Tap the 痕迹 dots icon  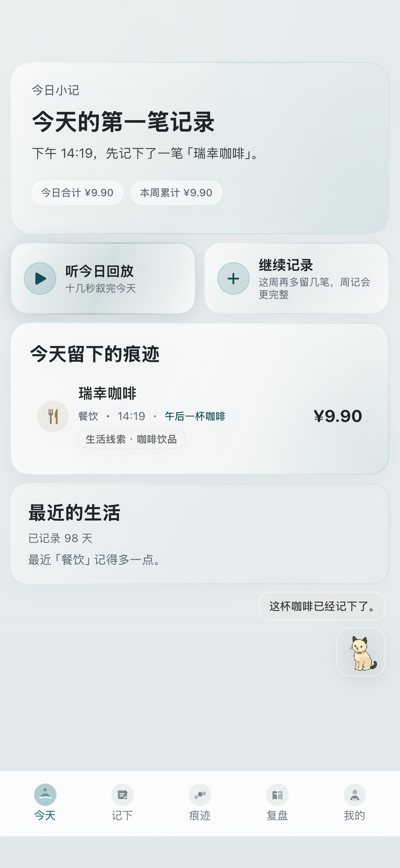[x=200, y=794]
